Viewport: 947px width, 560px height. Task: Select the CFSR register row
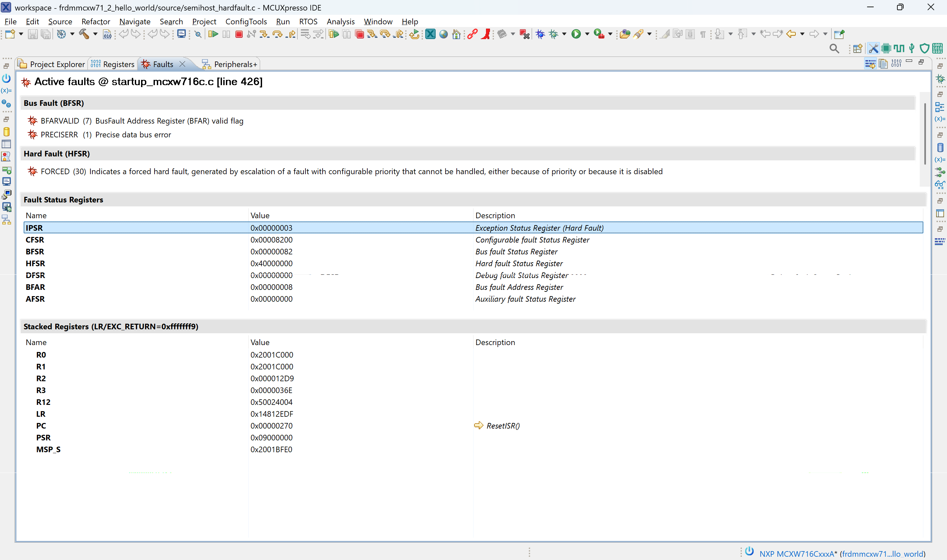click(x=473, y=240)
